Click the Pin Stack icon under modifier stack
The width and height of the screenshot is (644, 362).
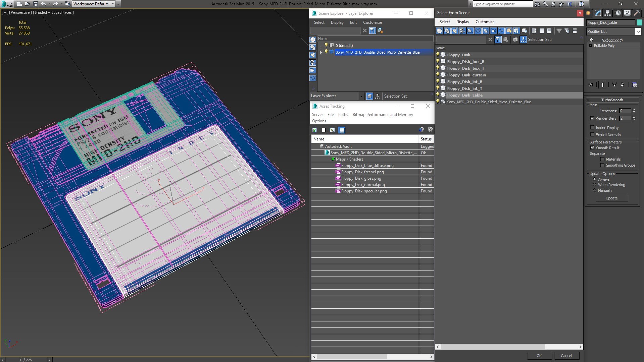591,85
